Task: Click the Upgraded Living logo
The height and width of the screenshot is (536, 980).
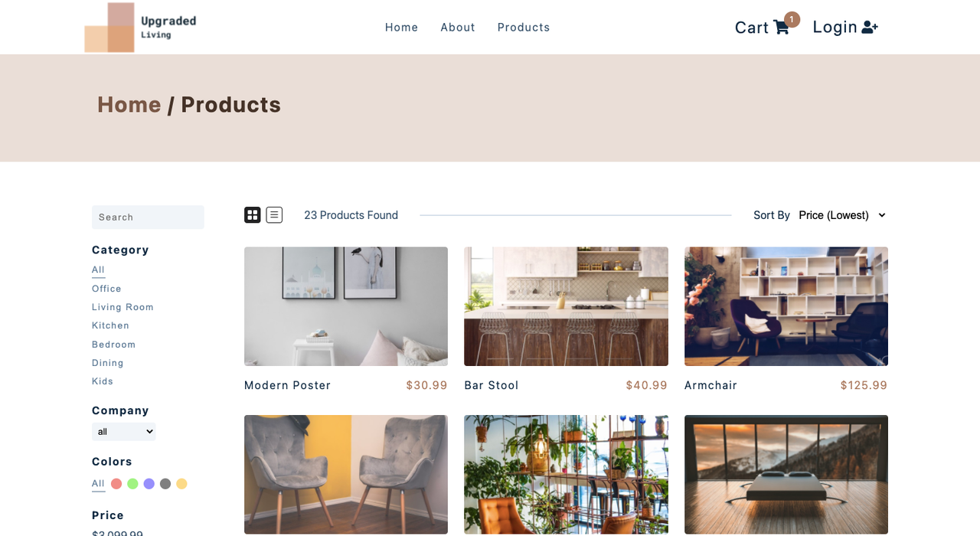Action: [140, 28]
